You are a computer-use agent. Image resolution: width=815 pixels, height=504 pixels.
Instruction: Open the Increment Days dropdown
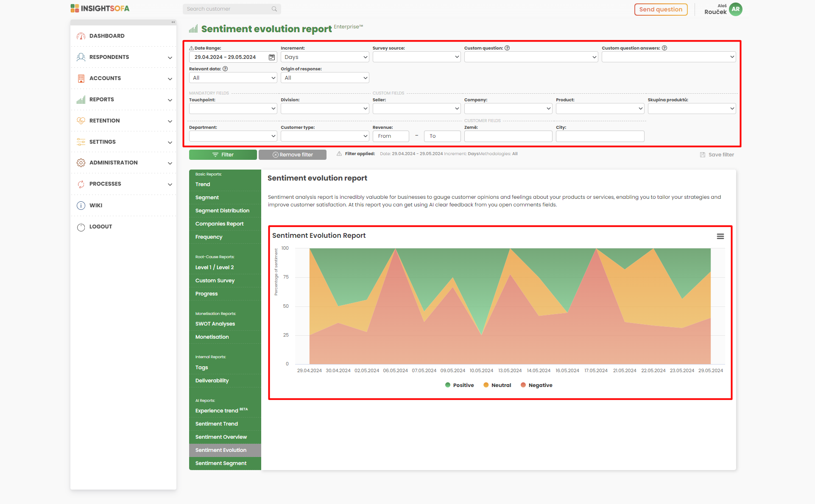tap(324, 57)
